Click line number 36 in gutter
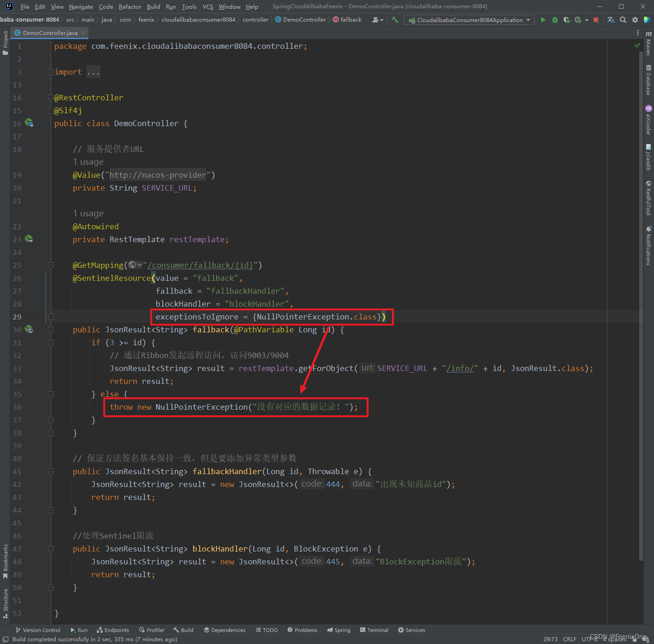The height and width of the screenshot is (644, 654). coord(17,407)
